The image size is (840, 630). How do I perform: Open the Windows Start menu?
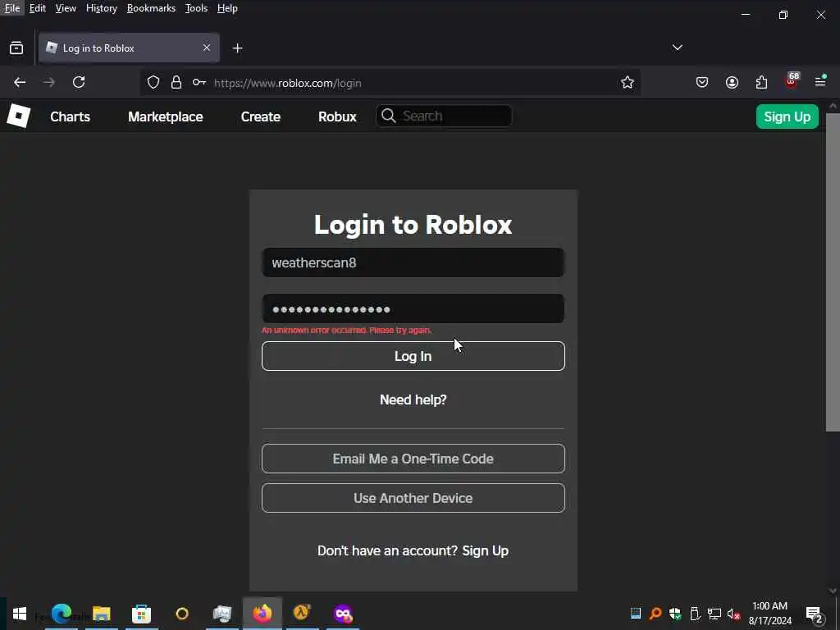pyautogui.click(x=20, y=614)
